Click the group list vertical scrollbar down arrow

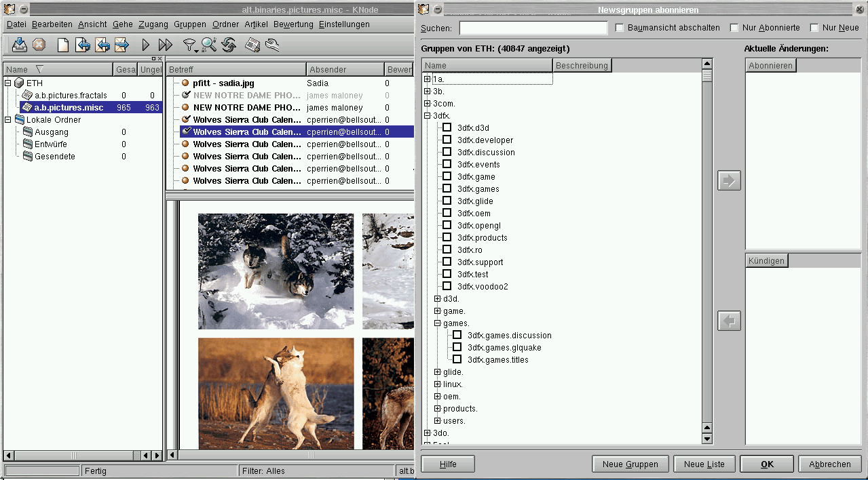706,439
